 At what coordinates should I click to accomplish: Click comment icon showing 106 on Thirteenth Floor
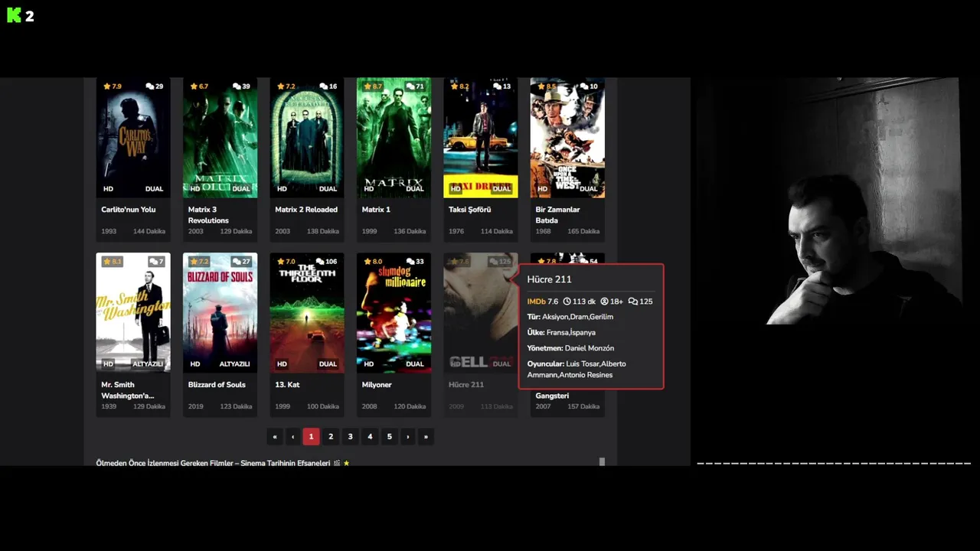(327, 262)
